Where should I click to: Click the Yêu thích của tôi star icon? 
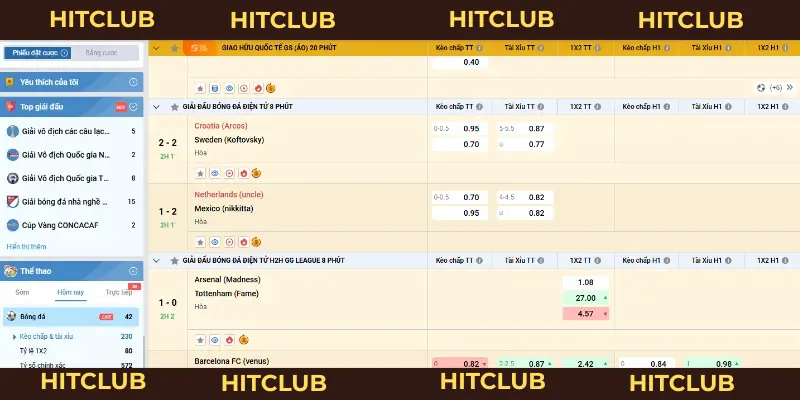pos(10,82)
